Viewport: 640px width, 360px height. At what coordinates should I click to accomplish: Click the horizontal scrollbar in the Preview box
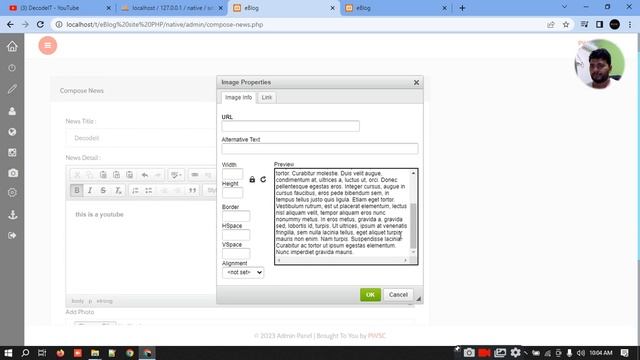pyautogui.click(x=342, y=260)
